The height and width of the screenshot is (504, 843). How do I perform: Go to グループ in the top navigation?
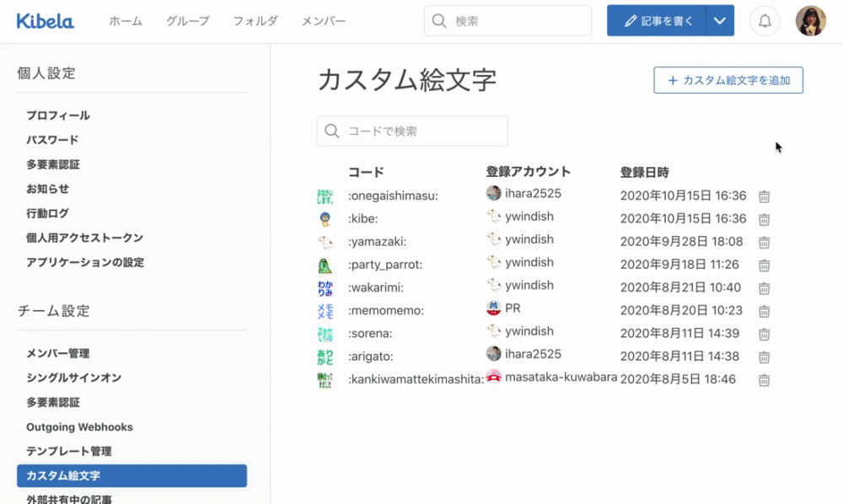click(x=188, y=21)
